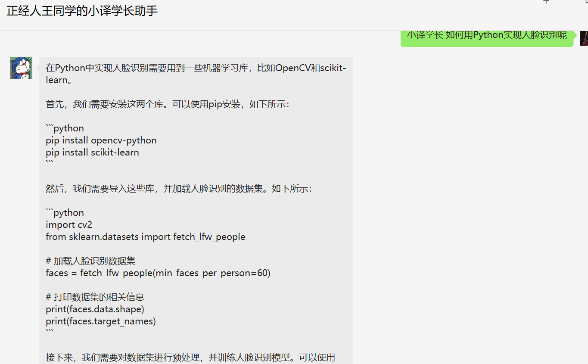The width and height of the screenshot is (588, 364).
Task: Click the line starting with 然后，我们需要导入
Action: 179,189
